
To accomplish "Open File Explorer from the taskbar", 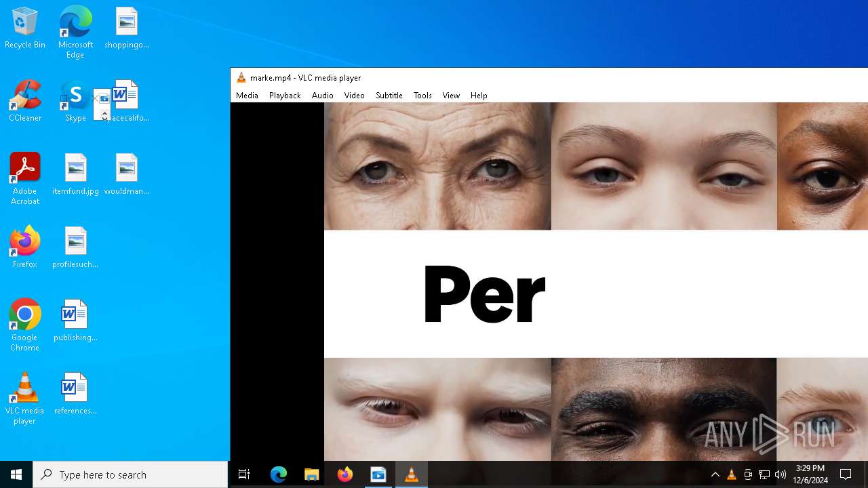I will [312, 474].
